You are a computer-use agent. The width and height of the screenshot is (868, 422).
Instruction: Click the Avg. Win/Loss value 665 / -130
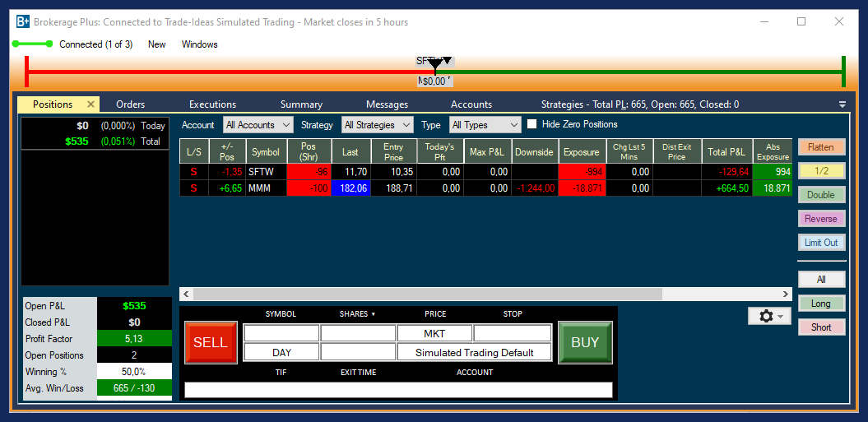click(x=134, y=388)
